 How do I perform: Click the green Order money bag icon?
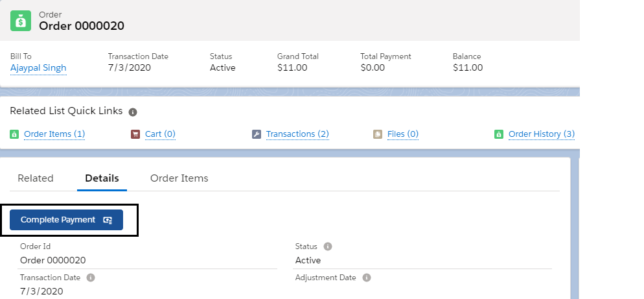(21, 20)
